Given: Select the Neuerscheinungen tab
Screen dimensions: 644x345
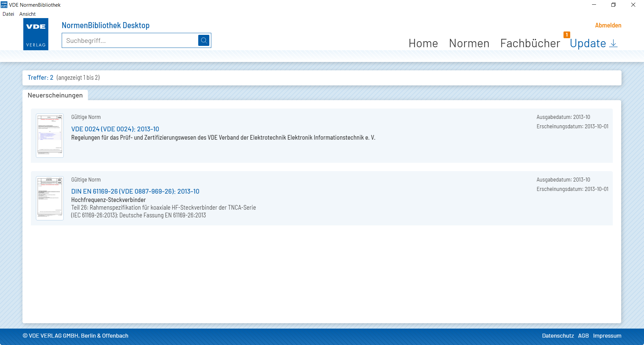Looking at the screenshot, I should coord(55,95).
